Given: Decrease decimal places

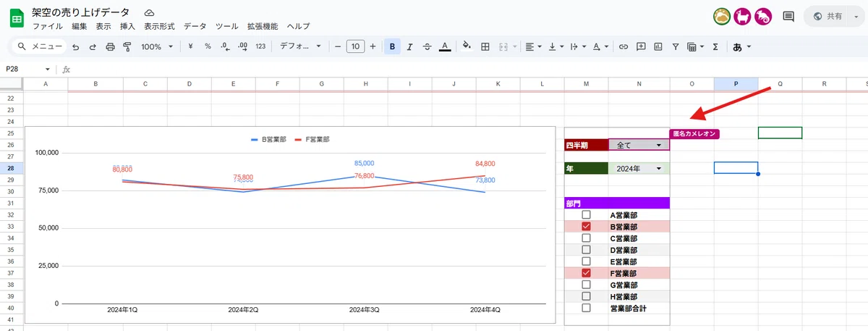Looking at the screenshot, I should [225, 46].
